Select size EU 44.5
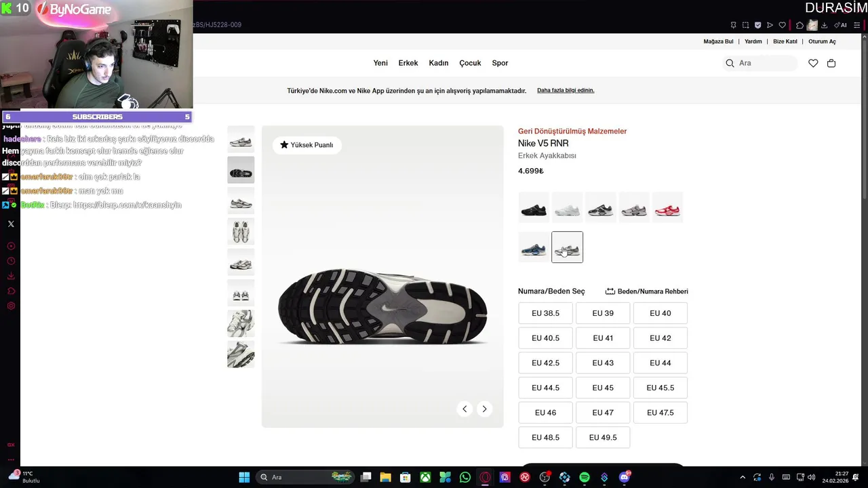The image size is (868, 488). pyautogui.click(x=545, y=388)
